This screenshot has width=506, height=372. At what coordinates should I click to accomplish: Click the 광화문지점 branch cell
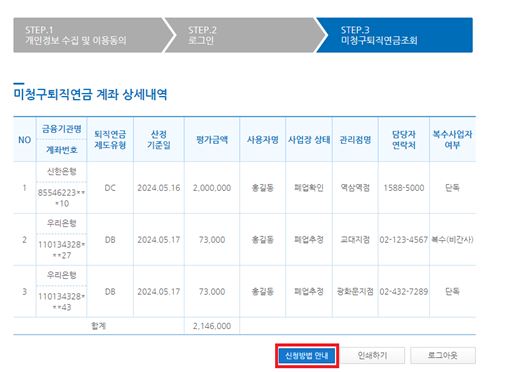pyautogui.click(x=355, y=291)
